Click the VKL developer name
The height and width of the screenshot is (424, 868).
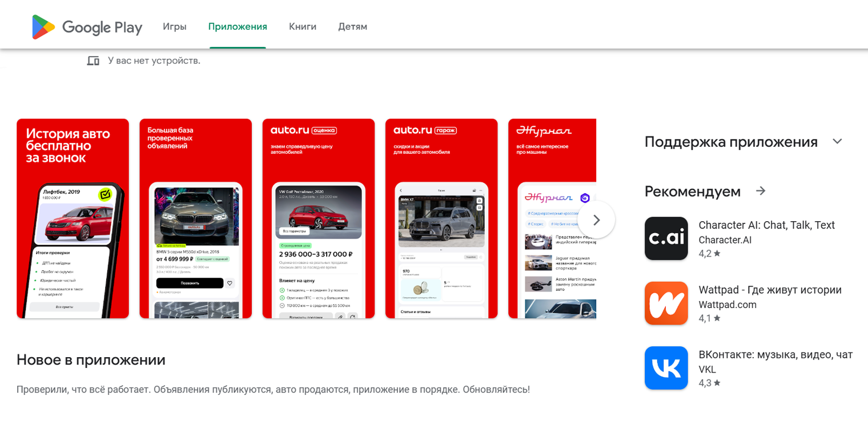pos(708,369)
